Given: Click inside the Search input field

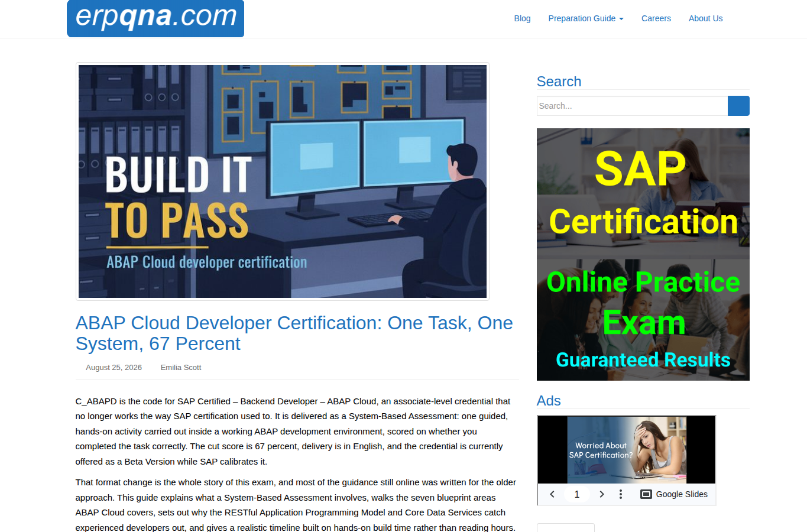Looking at the screenshot, I should pos(632,106).
